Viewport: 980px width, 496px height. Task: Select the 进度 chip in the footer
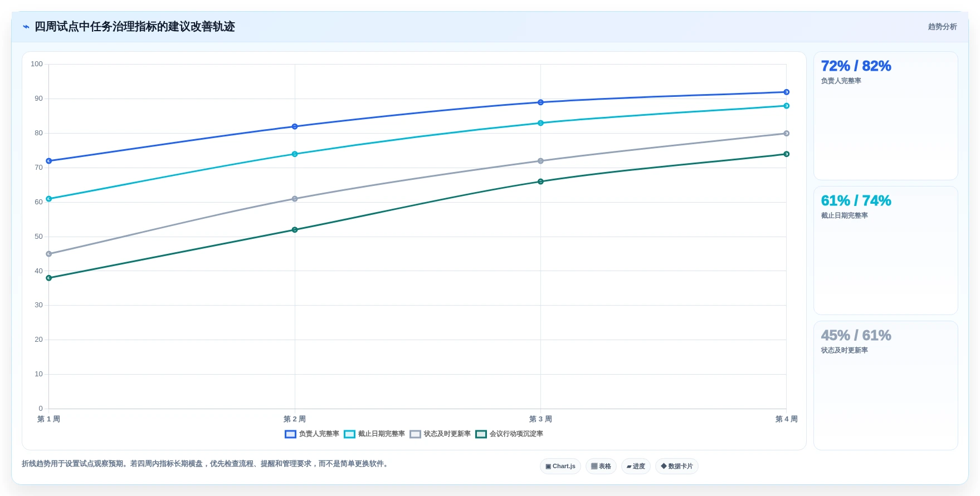636,466
